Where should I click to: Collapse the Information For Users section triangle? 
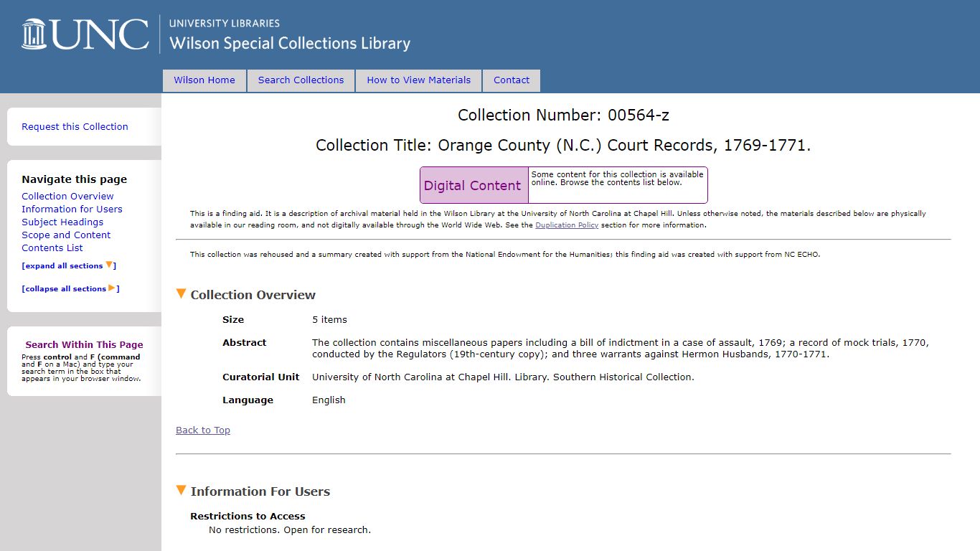click(181, 490)
